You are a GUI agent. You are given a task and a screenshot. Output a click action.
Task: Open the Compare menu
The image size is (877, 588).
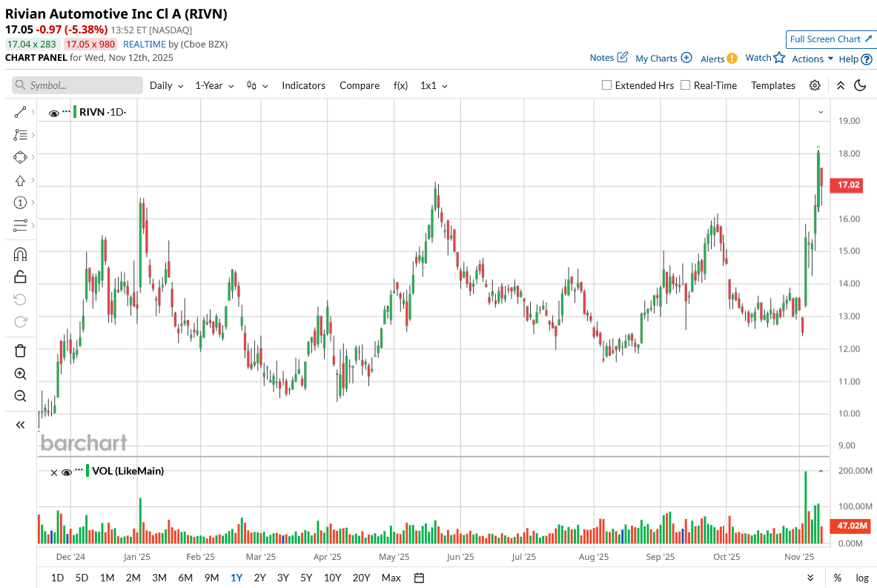coord(359,85)
